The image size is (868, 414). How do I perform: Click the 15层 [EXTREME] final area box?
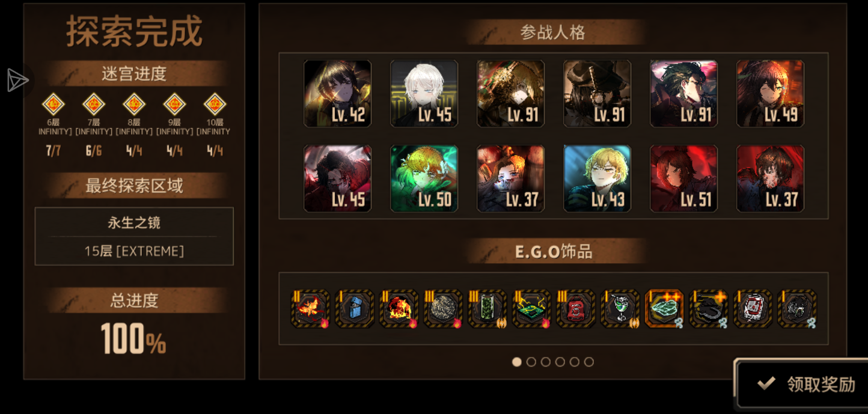point(134,236)
